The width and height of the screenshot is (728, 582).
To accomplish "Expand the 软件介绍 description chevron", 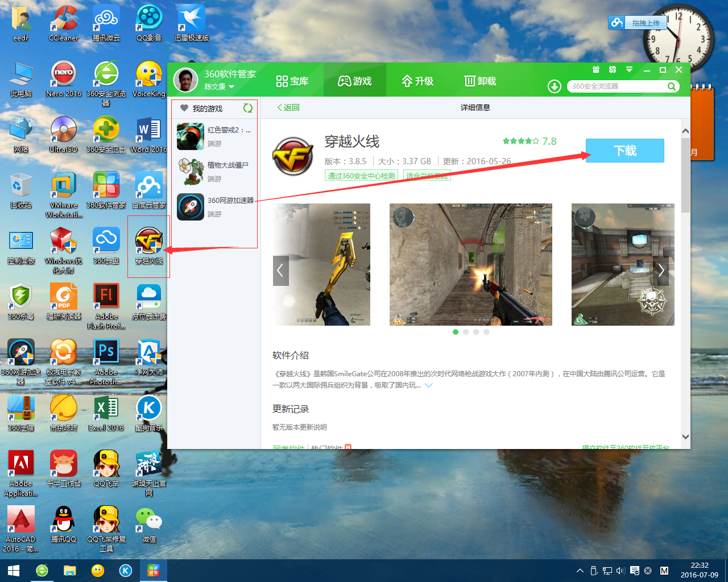I will [x=429, y=385].
